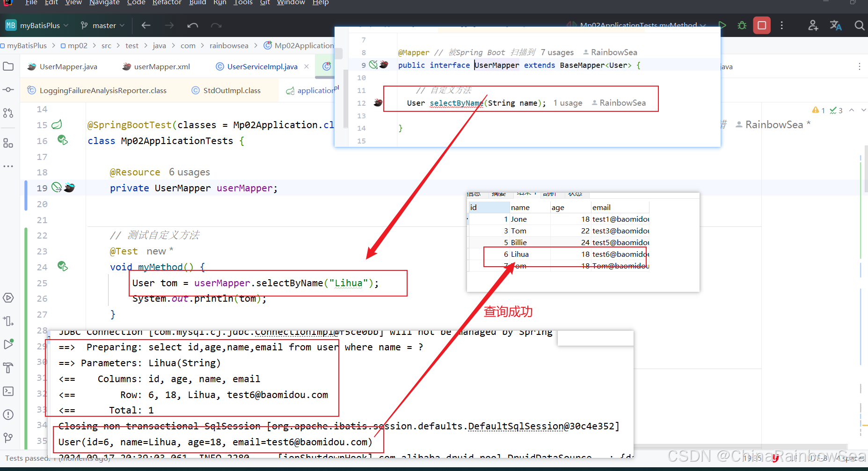Expand the run configuration dropdown

(x=703, y=25)
